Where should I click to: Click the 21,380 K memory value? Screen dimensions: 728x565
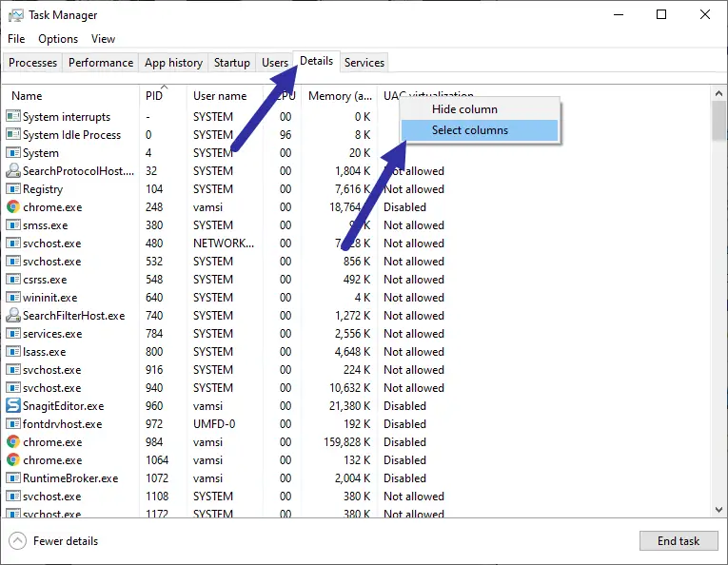point(349,406)
